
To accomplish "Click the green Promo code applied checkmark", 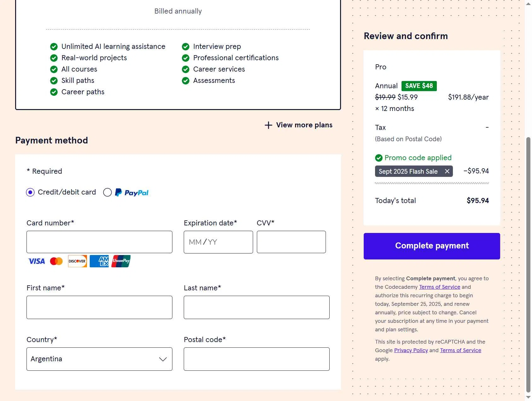I will pos(379,158).
